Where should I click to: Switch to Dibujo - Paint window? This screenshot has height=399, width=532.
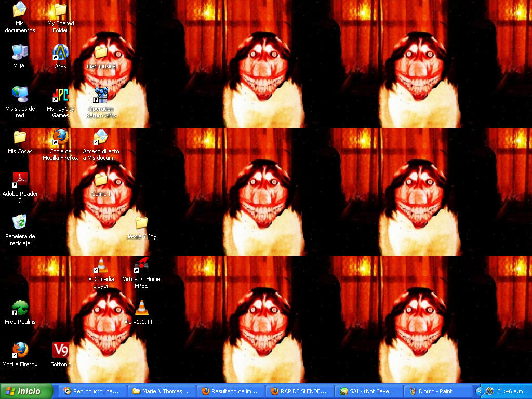pyautogui.click(x=438, y=391)
